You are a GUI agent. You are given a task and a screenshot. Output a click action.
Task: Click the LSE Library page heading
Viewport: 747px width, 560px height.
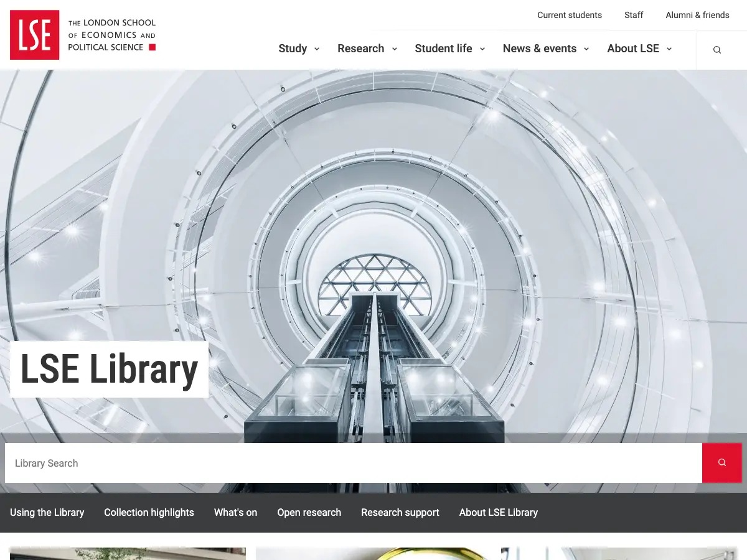point(109,370)
